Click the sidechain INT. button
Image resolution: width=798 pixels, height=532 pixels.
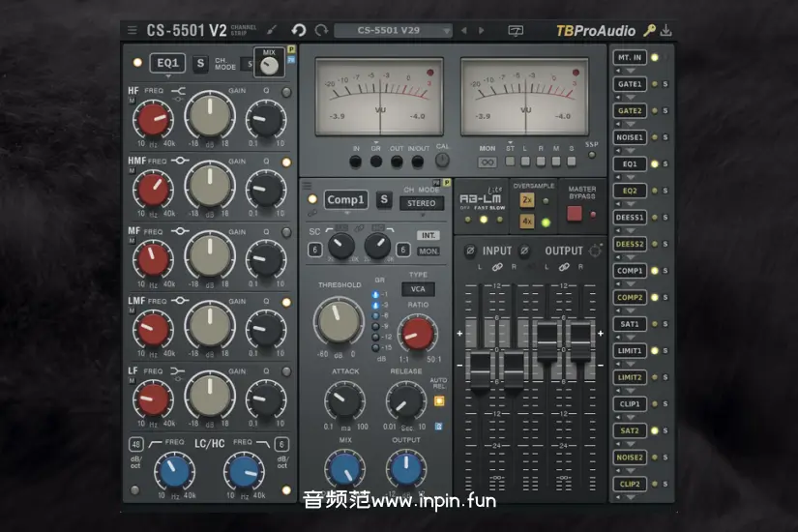pyautogui.click(x=428, y=235)
